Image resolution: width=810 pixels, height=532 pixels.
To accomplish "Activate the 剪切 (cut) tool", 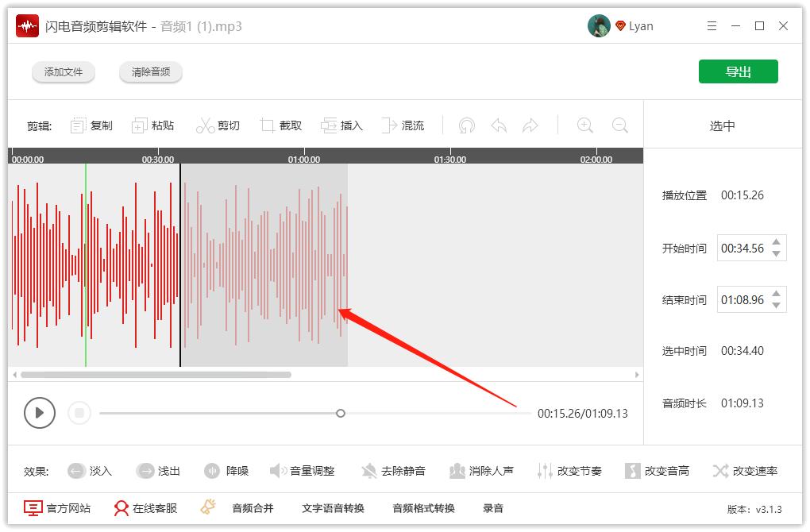I will pos(218,125).
